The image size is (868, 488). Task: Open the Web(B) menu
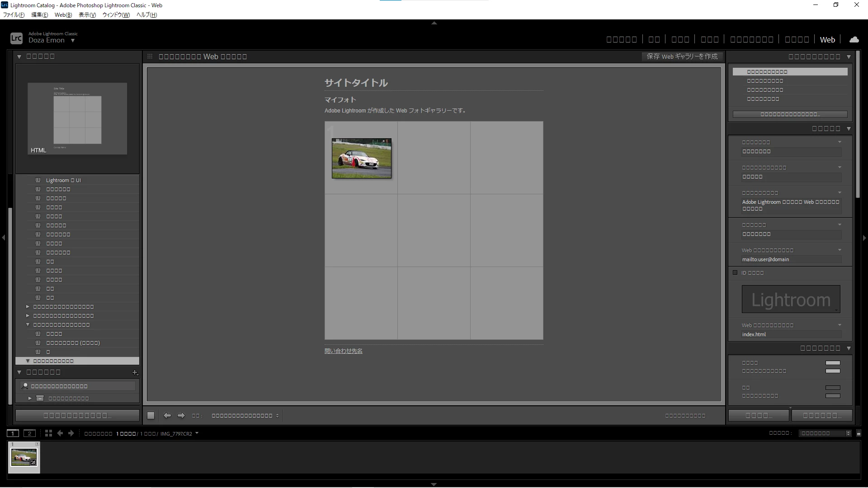tap(63, 15)
